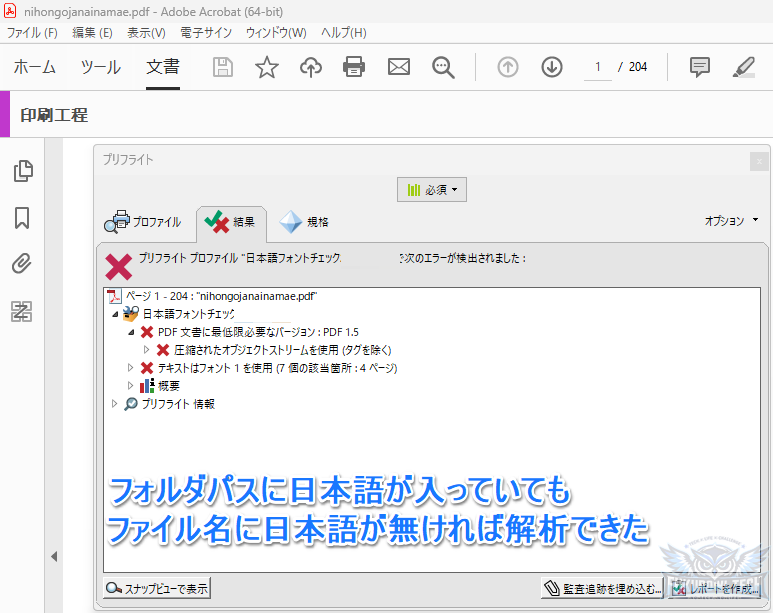Collapse the 日本語フォントチェック tree node

(115, 314)
